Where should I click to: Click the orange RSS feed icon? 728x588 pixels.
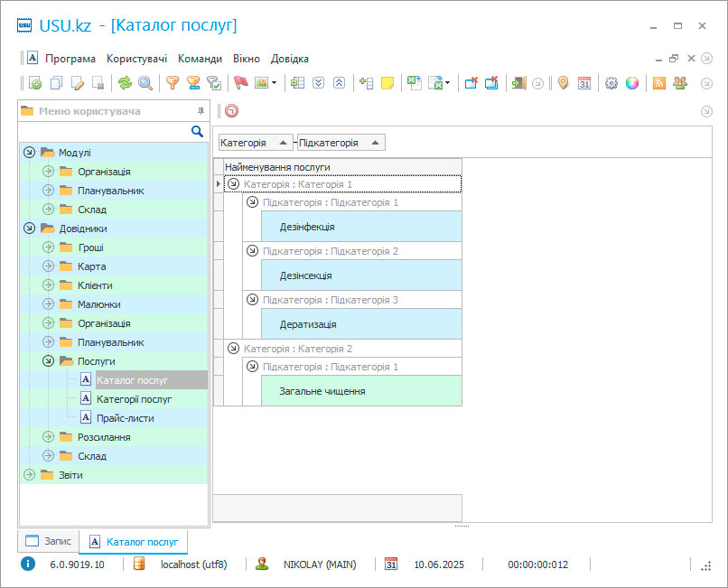[659, 83]
